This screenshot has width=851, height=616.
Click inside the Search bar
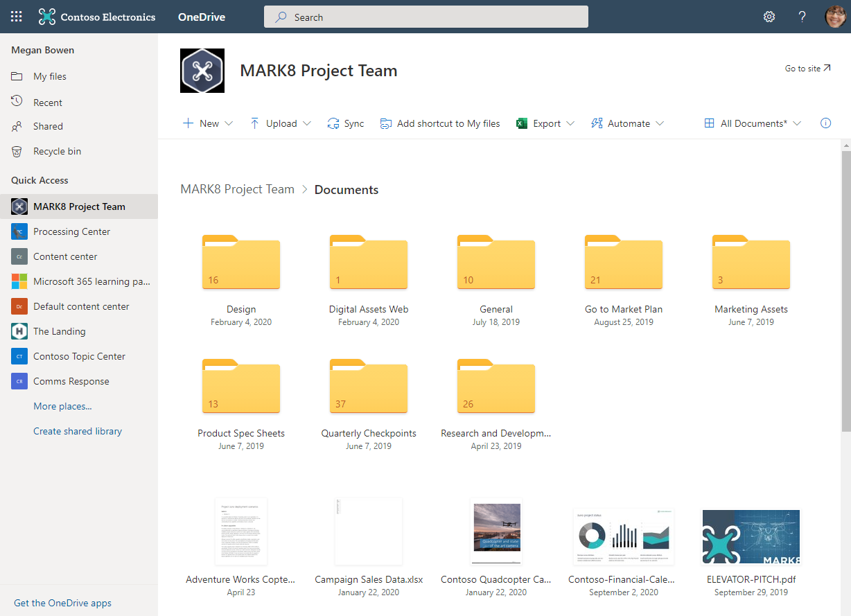click(425, 17)
